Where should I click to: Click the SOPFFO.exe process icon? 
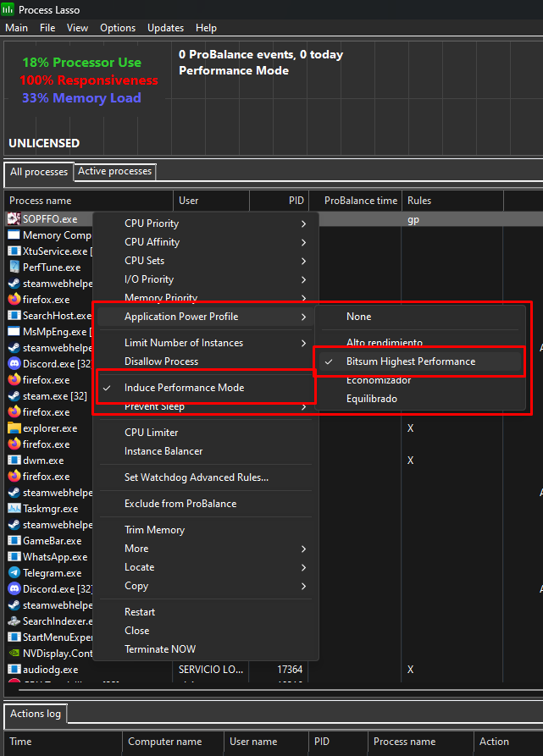click(14, 219)
